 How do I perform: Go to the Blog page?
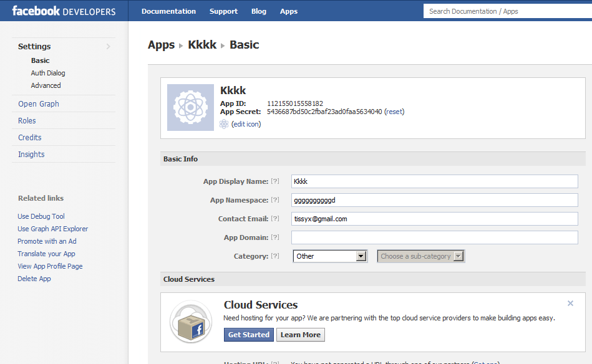(259, 11)
